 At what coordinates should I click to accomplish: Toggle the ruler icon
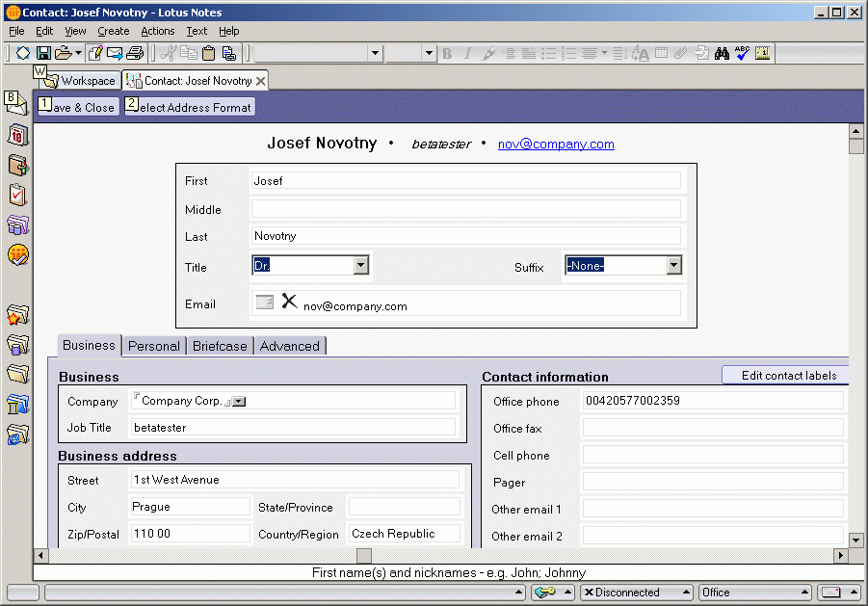(x=762, y=53)
